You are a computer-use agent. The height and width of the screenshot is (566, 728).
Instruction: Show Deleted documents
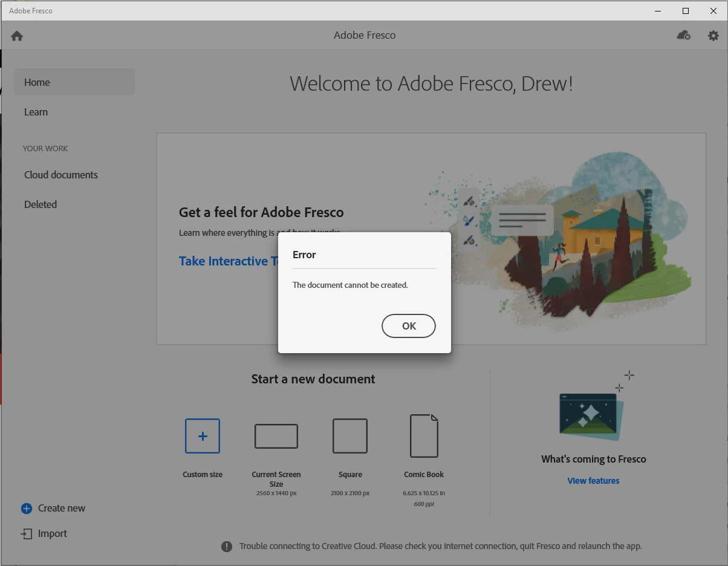coord(41,204)
